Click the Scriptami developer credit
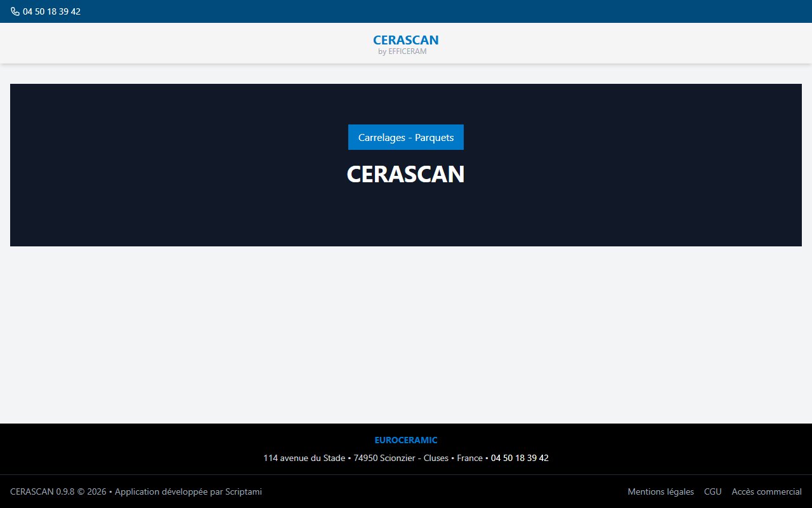 pyautogui.click(x=242, y=491)
